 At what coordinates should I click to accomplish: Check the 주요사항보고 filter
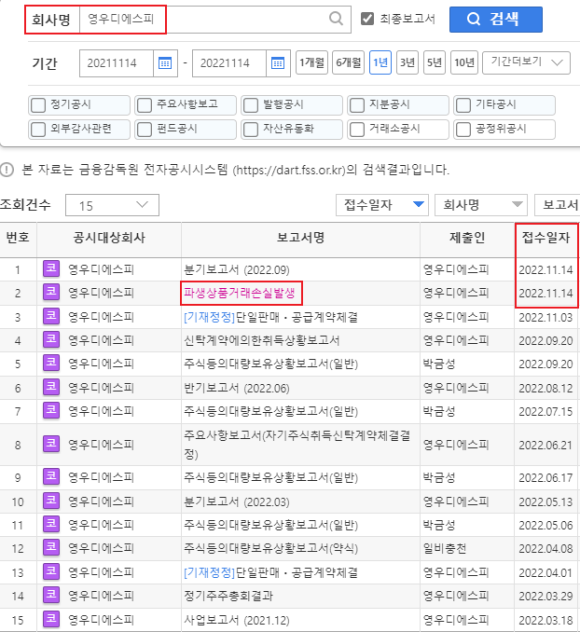[x=144, y=105]
